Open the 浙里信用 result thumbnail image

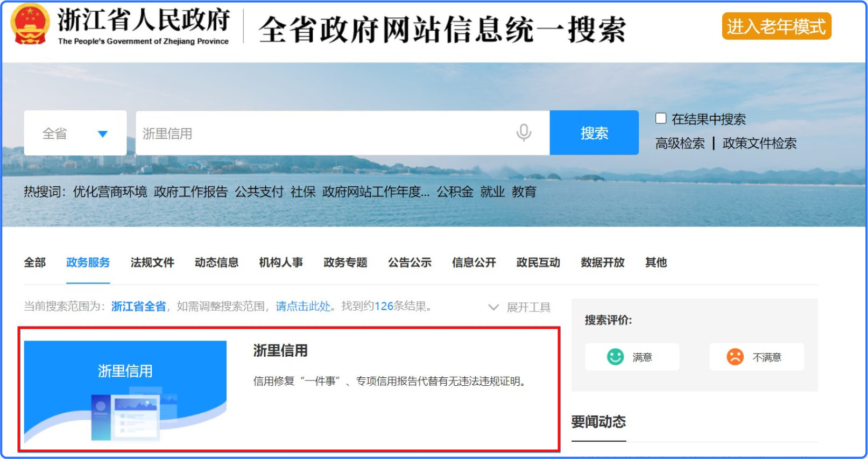pyautogui.click(x=125, y=391)
